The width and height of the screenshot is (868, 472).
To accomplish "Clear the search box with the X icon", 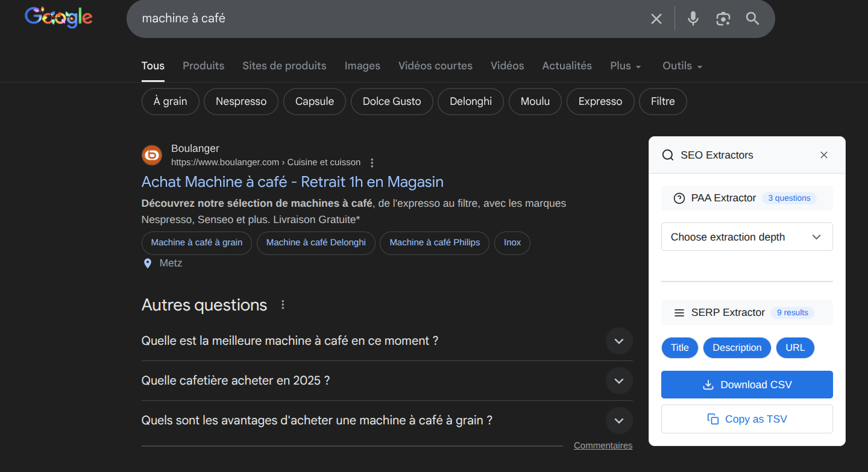I will (656, 19).
